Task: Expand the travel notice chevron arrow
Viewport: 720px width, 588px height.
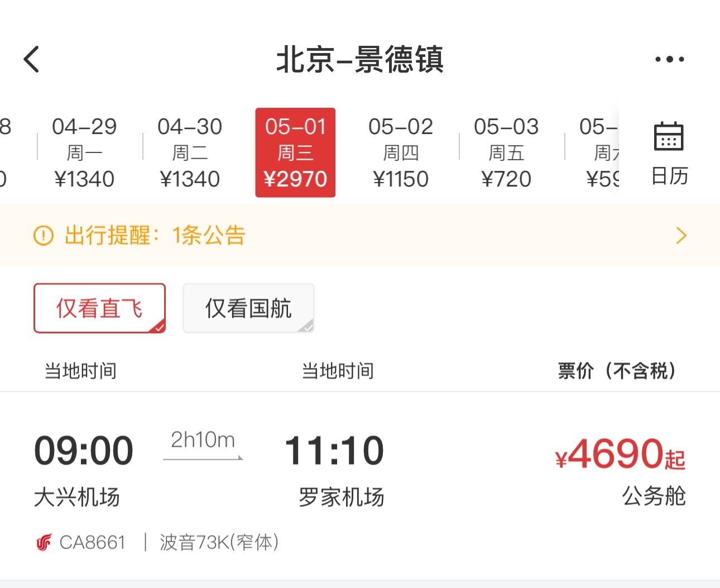Action: pyautogui.click(x=681, y=236)
